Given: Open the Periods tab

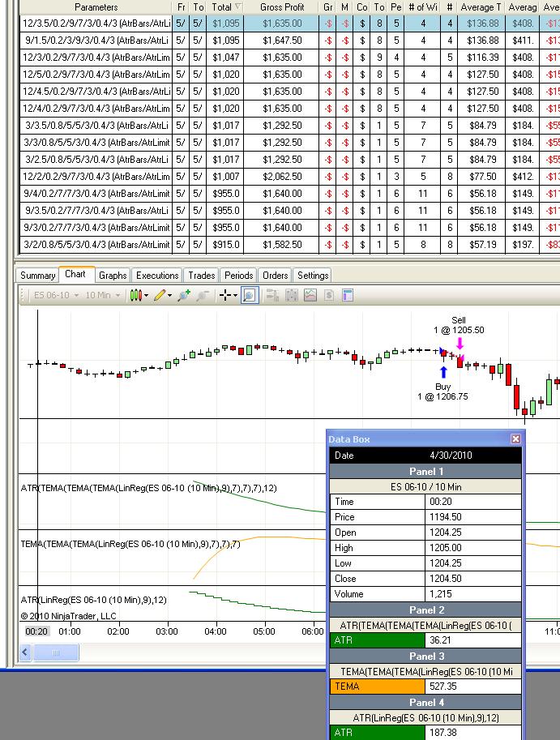Looking at the screenshot, I should tap(239, 276).
